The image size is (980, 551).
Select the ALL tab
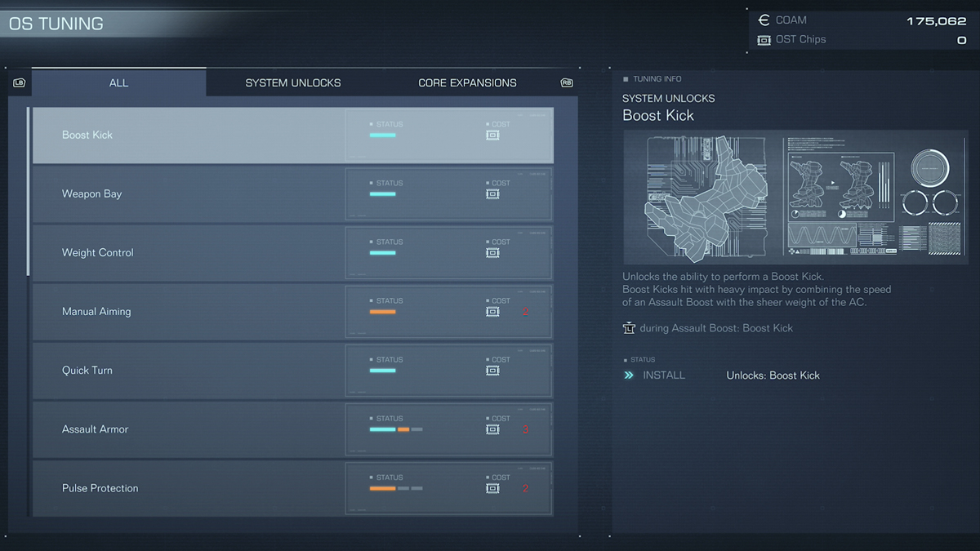[x=118, y=82]
